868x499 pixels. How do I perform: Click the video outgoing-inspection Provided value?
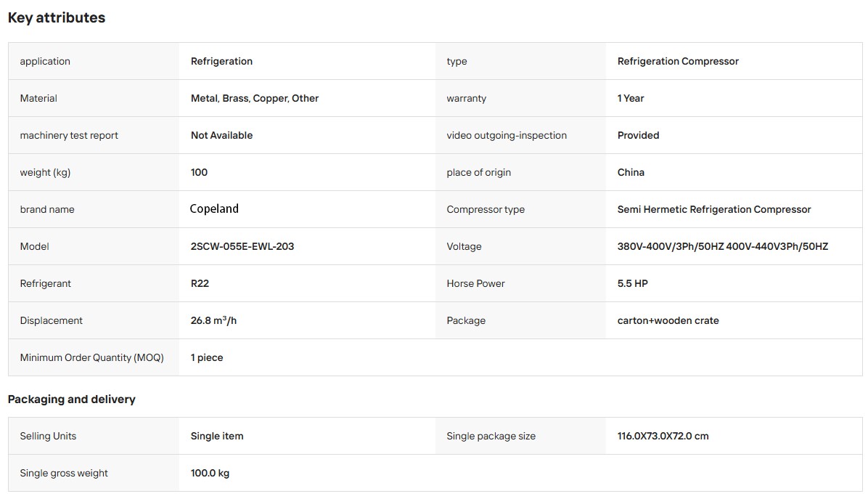click(x=638, y=135)
